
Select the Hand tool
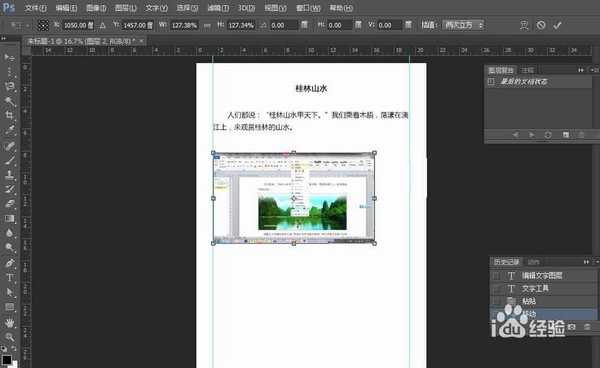pos(9,322)
